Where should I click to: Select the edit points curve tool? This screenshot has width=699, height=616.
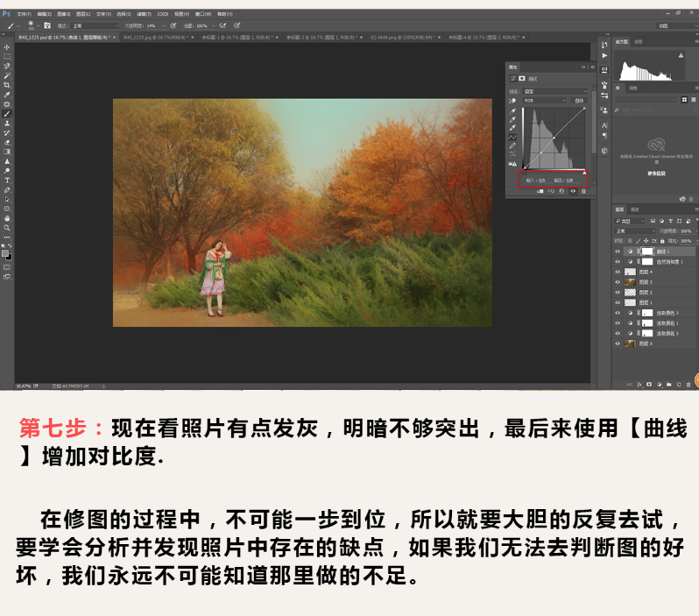512,137
